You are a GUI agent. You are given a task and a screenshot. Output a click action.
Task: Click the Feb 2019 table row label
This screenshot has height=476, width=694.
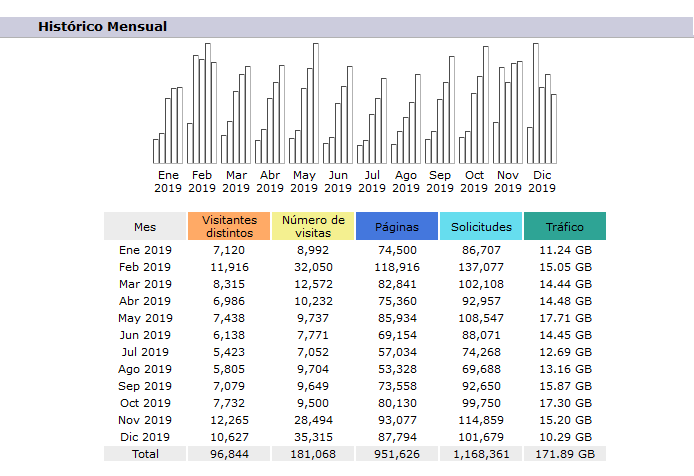click(145, 267)
